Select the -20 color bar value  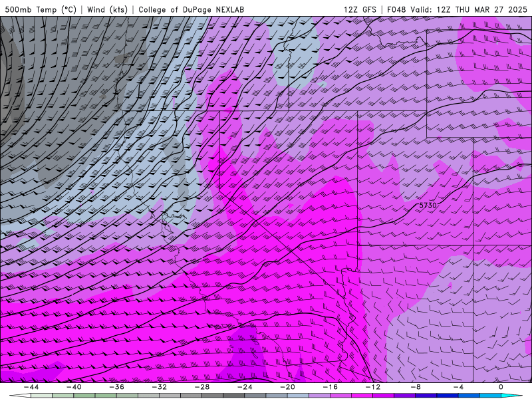coord(287,387)
